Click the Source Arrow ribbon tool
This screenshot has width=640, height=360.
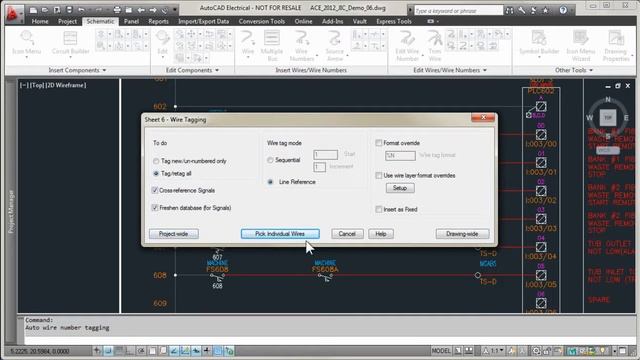coord(334,46)
